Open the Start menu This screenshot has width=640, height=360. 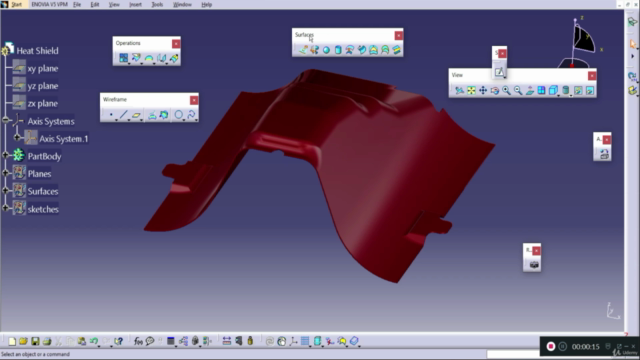[x=16, y=4]
